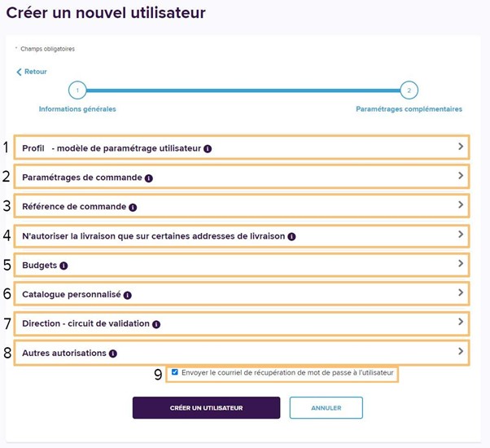Click the Annuler button
Viewport: 490px width, 448px height.
tap(326, 407)
